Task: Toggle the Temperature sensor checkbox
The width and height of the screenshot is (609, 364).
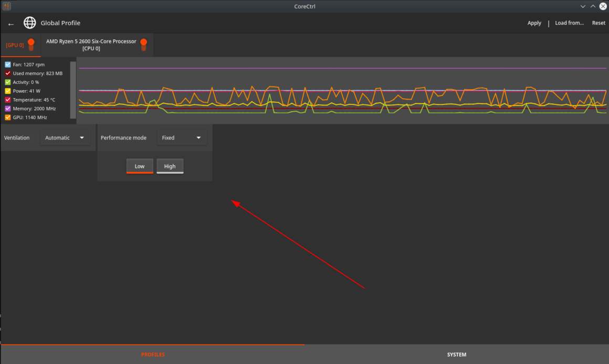Action: [8, 100]
